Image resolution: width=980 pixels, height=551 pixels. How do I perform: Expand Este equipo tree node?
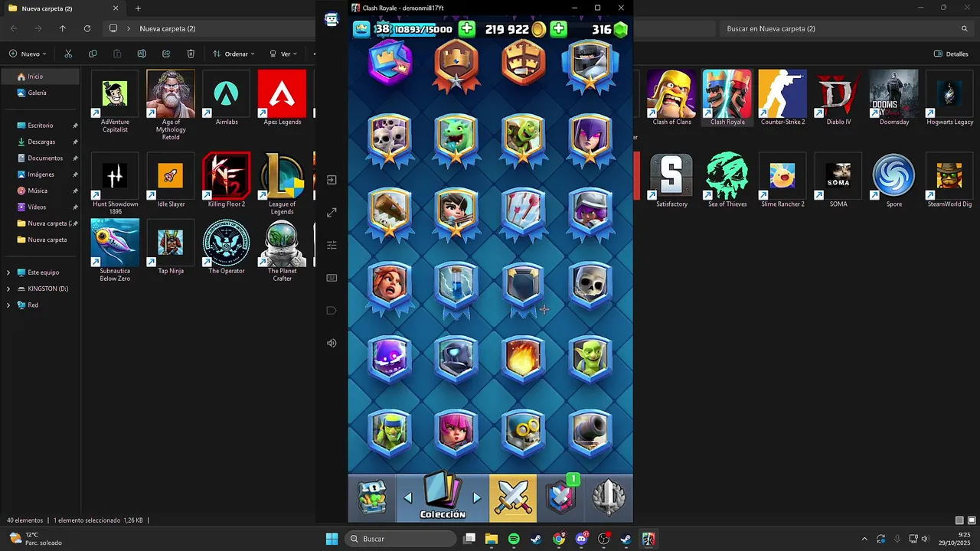coord(8,272)
